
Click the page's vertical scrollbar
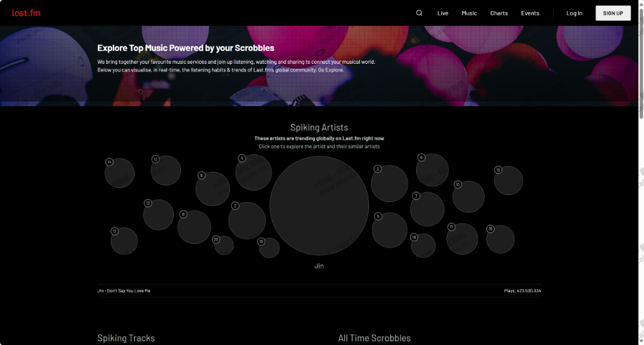640,64
